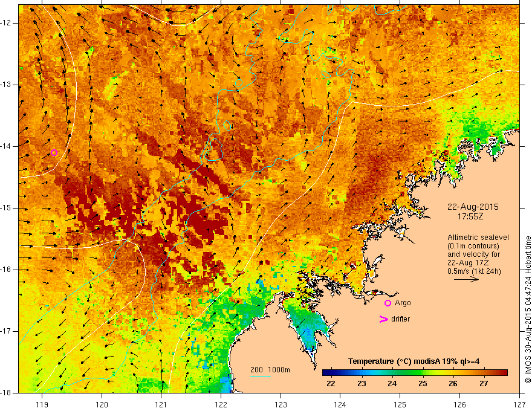Click the 127 longitude axis label
532x411 pixels.
click(519, 404)
